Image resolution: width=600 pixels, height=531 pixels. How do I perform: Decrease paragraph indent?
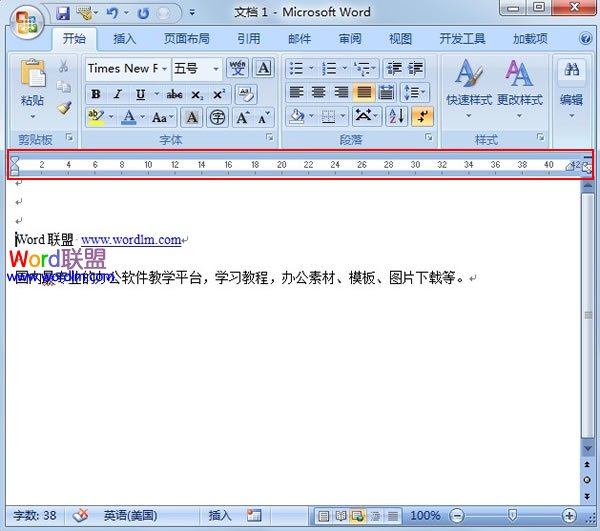click(x=394, y=68)
